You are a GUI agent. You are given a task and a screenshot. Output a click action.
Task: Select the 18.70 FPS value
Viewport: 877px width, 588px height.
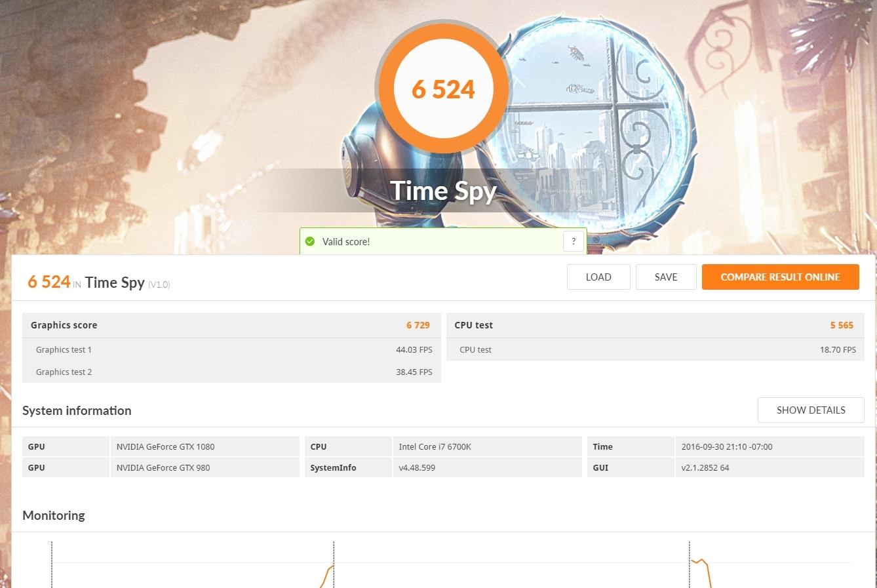(838, 350)
